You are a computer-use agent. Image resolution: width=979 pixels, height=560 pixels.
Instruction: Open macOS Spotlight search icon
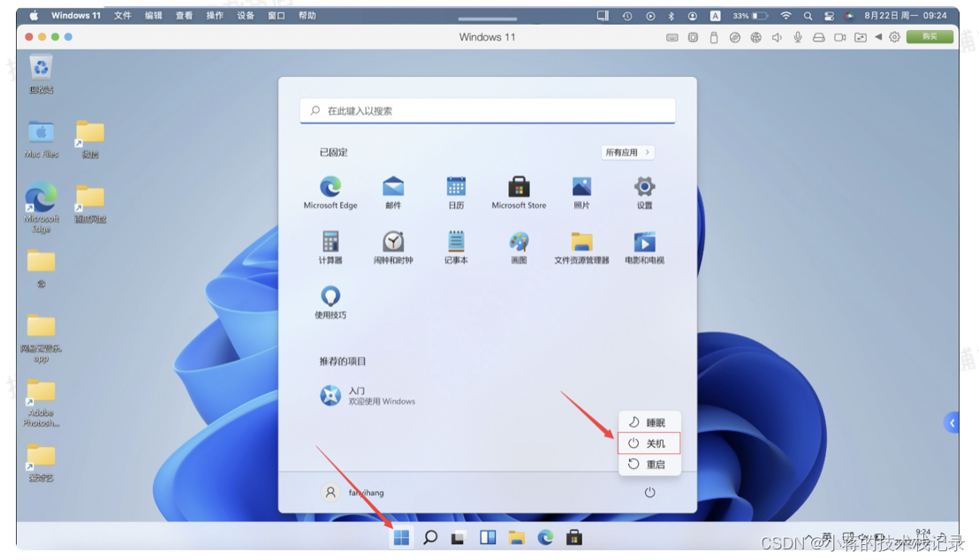tap(808, 16)
